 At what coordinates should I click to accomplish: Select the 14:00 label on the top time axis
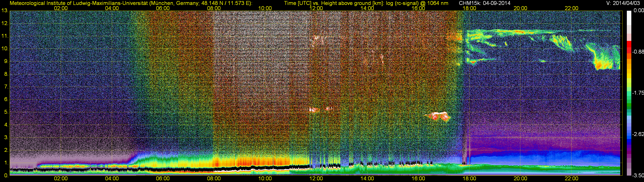pos(367,8)
